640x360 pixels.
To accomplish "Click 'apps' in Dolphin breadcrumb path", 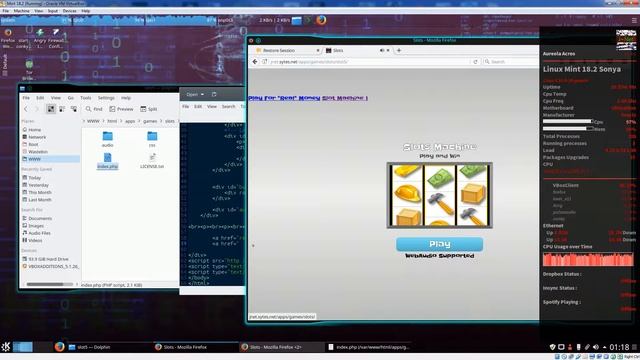I will pos(130,121).
